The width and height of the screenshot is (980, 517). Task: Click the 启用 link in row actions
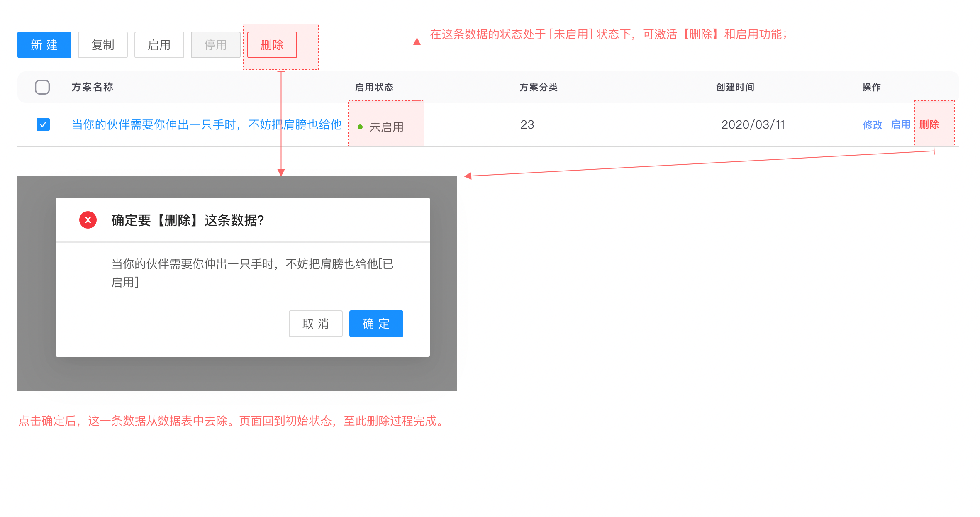(900, 124)
